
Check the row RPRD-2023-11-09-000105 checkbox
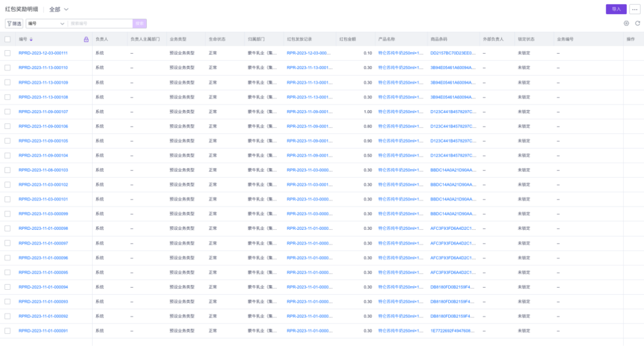click(8, 141)
